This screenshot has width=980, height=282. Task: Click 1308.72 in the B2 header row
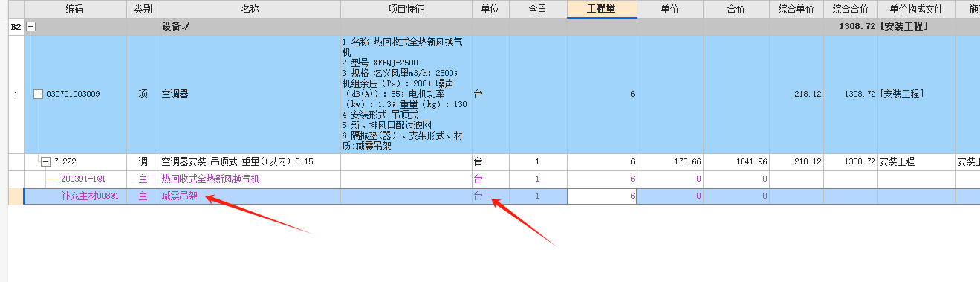click(851, 27)
